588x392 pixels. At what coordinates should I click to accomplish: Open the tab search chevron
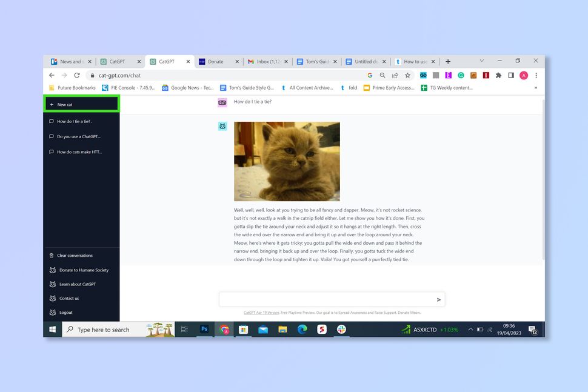coord(482,61)
